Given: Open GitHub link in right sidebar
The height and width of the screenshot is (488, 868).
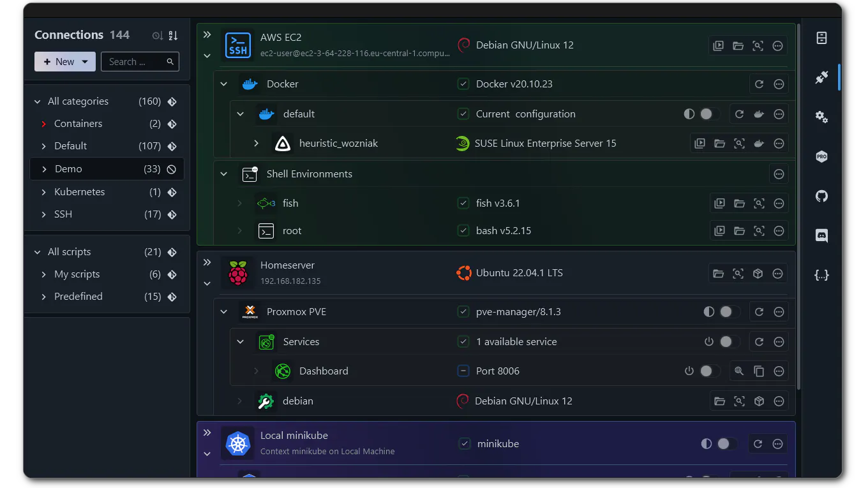Looking at the screenshot, I should tap(821, 196).
